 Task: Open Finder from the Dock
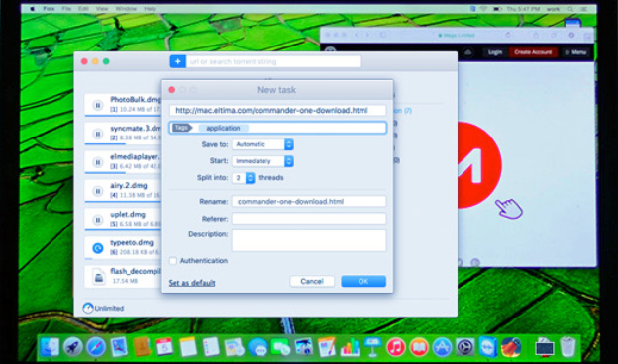click(x=50, y=347)
